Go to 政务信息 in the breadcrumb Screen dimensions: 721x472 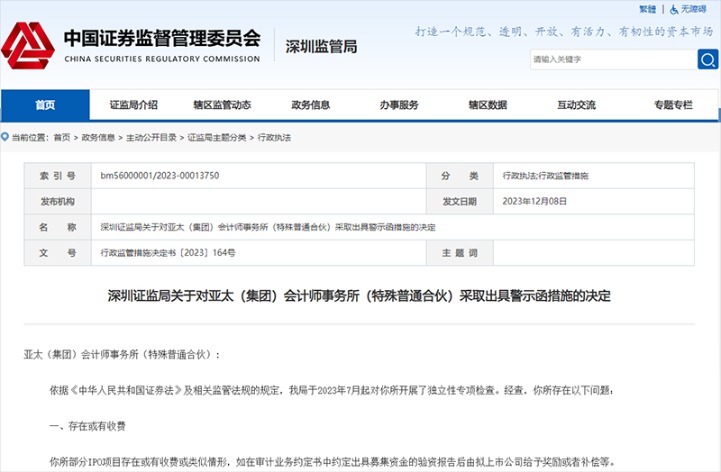coord(98,138)
